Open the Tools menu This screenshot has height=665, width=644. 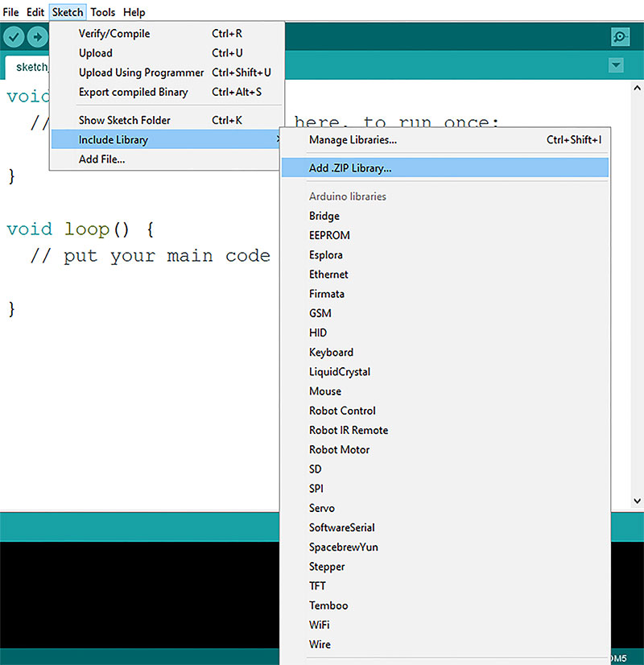click(x=102, y=12)
